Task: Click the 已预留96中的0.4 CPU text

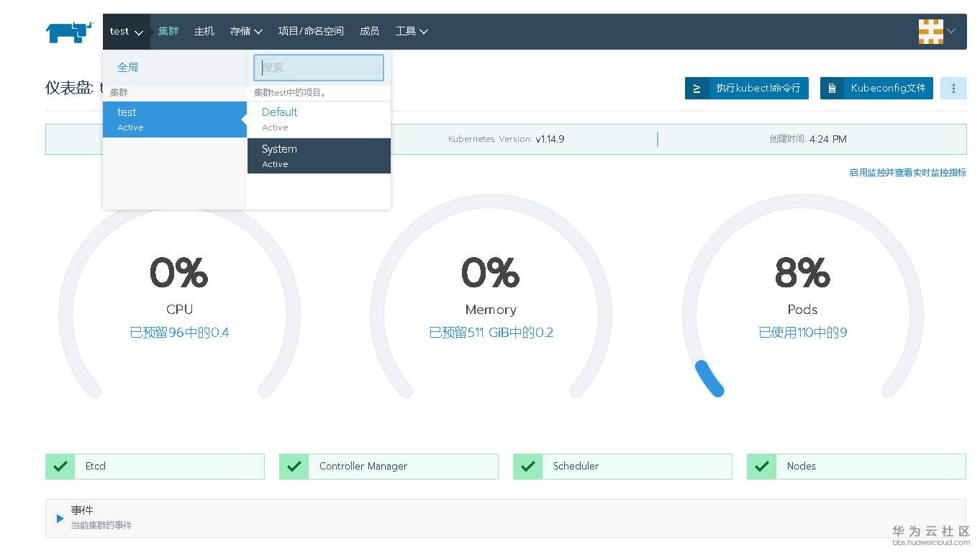Action: (x=179, y=333)
